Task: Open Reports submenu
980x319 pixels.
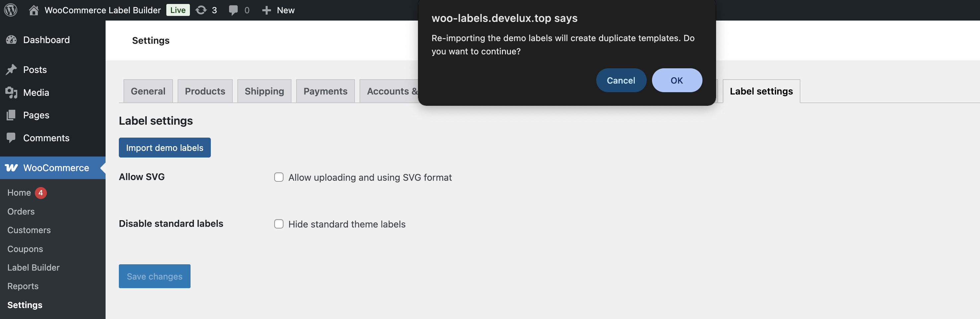Action: click(23, 286)
